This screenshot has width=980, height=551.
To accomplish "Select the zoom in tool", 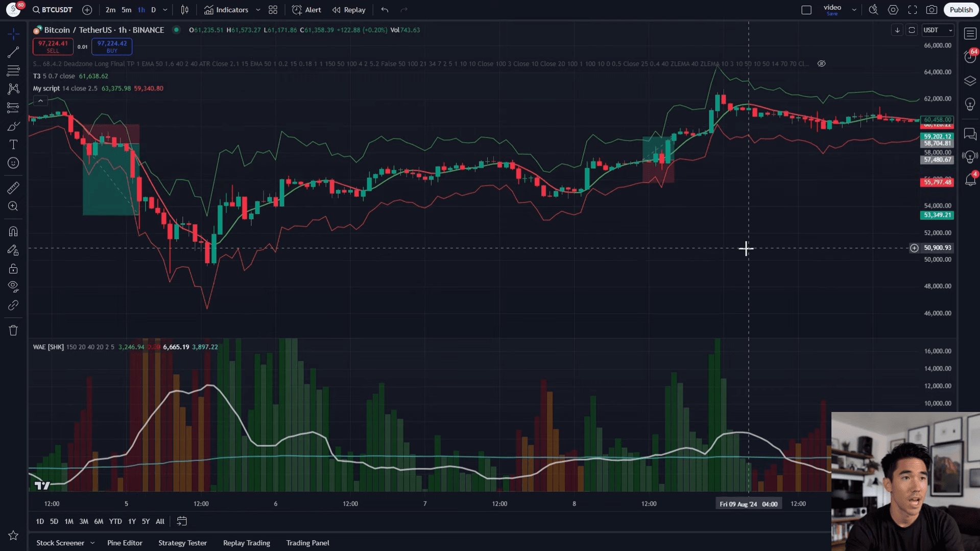I will click(x=13, y=206).
